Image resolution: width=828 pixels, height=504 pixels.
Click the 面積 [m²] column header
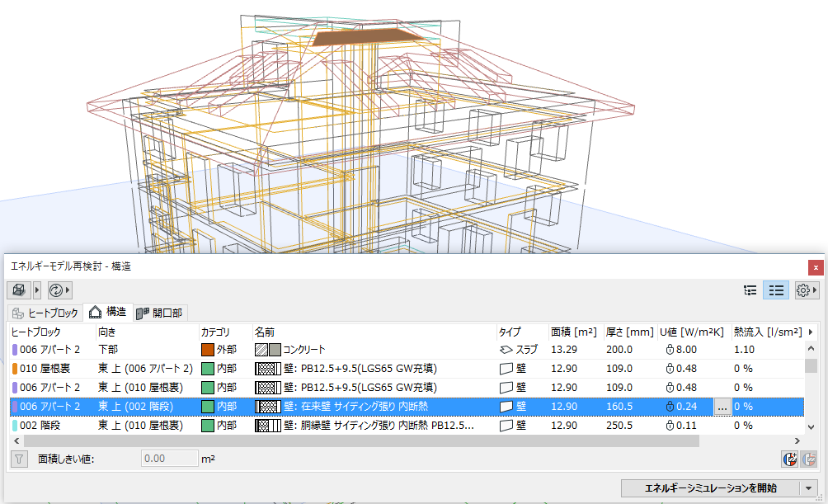coord(576,332)
